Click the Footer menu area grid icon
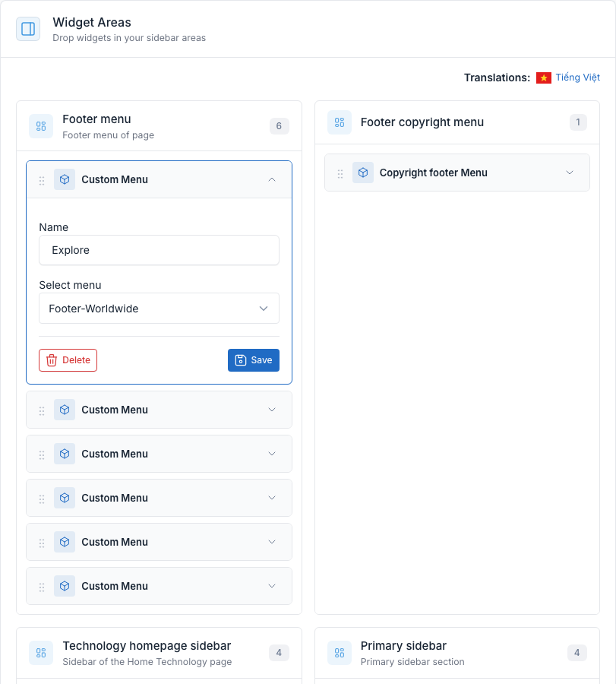Screen dimensions: 616x684 (41, 126)
